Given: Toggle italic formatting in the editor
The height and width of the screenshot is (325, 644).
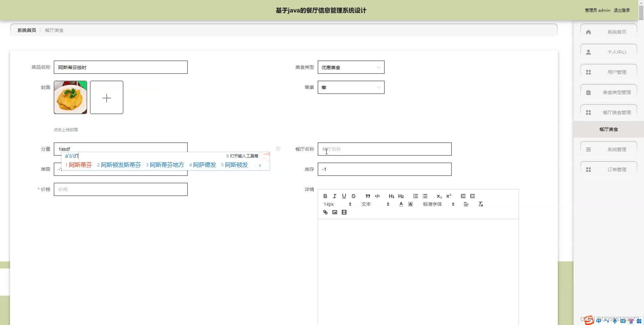Looking at the screenshot, I should coord(334,196).
